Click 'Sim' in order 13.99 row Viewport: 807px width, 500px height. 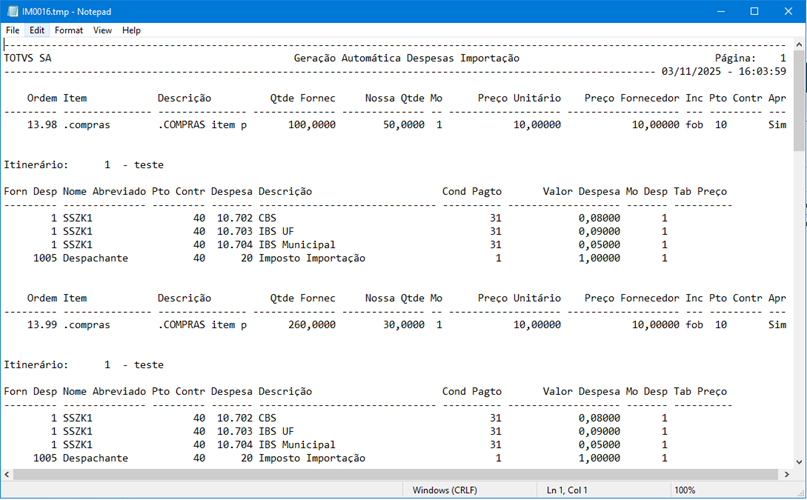point(777,325)
